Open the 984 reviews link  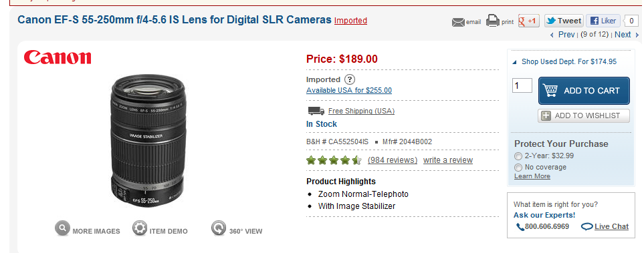pos(393,160)
